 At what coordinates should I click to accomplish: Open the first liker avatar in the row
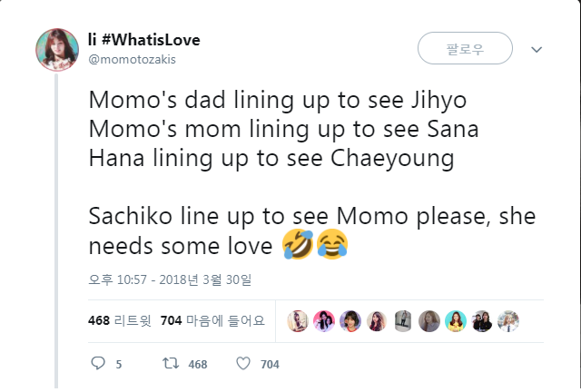(297, 320)
